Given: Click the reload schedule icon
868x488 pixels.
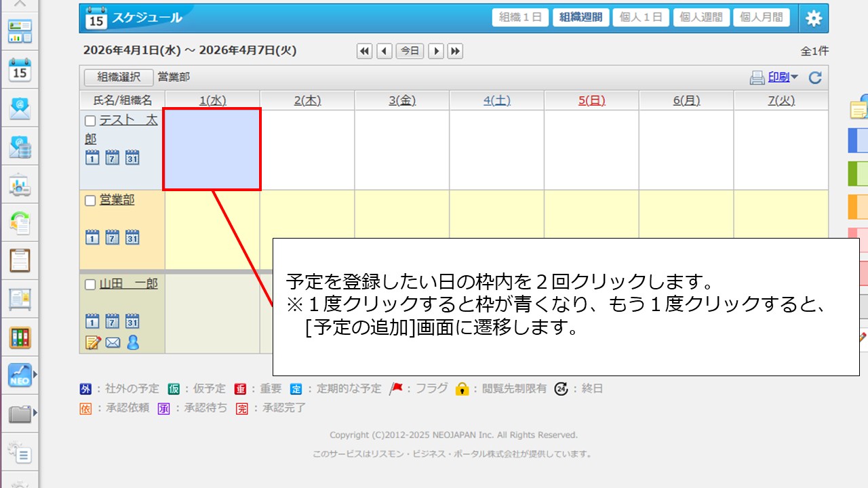Looking at the screenshot, I should pos(815,78).
